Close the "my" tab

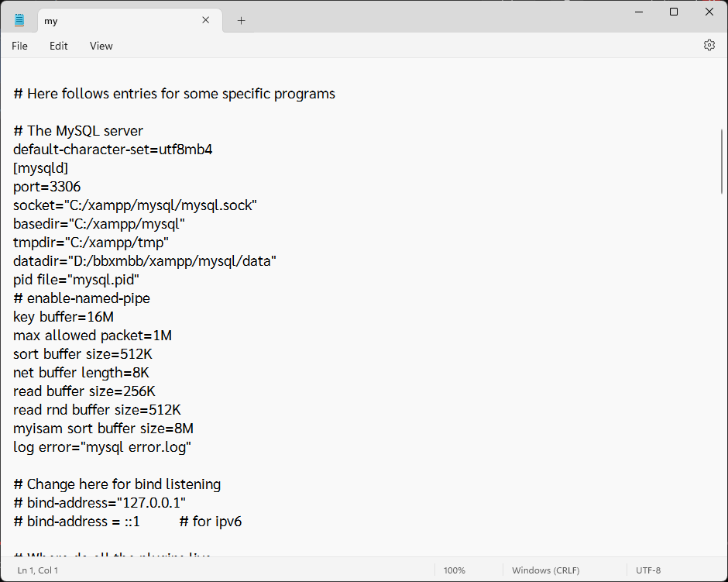coord(206,21)
